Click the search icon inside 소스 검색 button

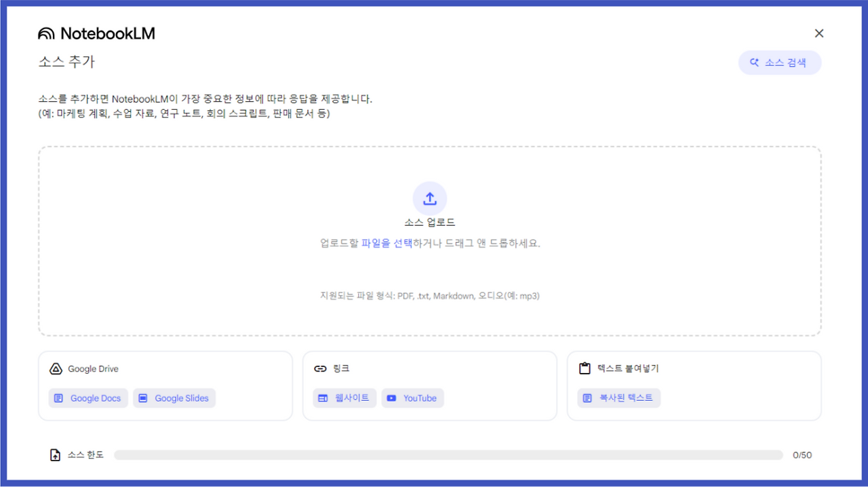click(x=753, y=62)
